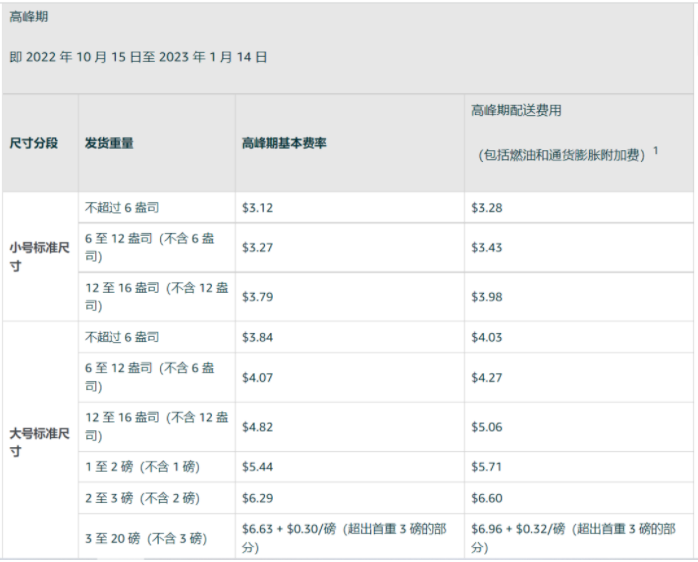The image size is (698, 562).
Task: Click the 发货重量 column header
Action: (109, 144)
